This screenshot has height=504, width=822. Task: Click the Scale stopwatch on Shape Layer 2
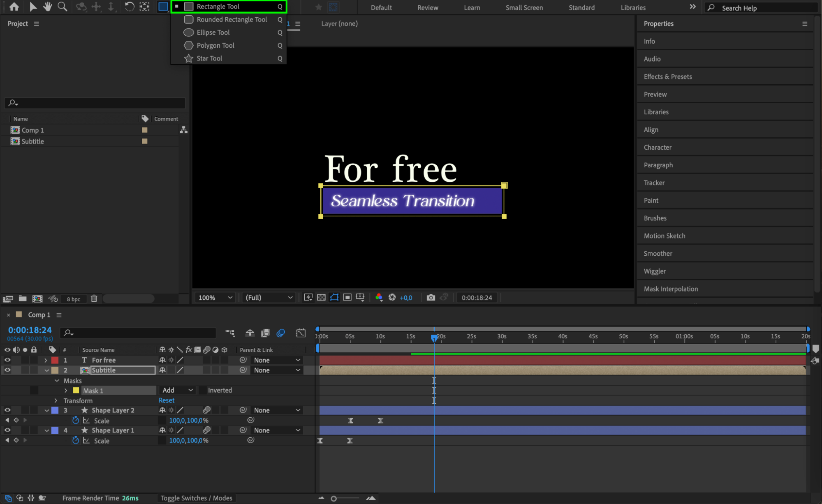[76, 420]
